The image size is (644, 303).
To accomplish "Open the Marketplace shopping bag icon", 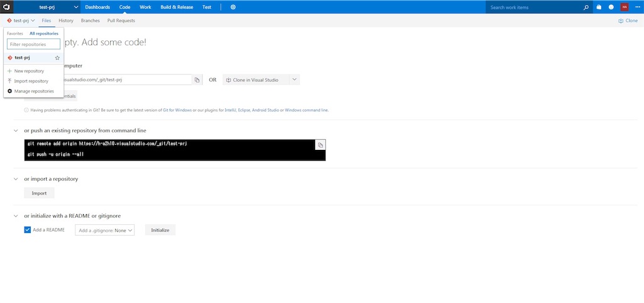I will 599,7.
